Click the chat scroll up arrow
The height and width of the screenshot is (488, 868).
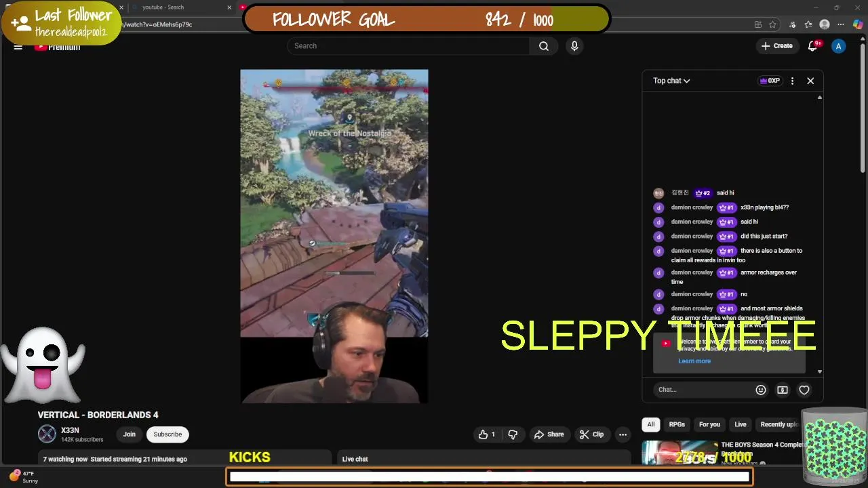(820, 98)
